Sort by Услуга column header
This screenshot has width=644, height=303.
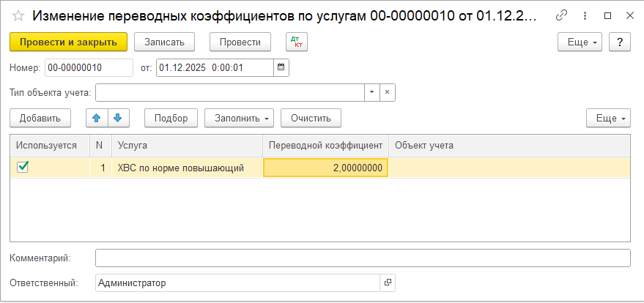[x=187, y=145]
